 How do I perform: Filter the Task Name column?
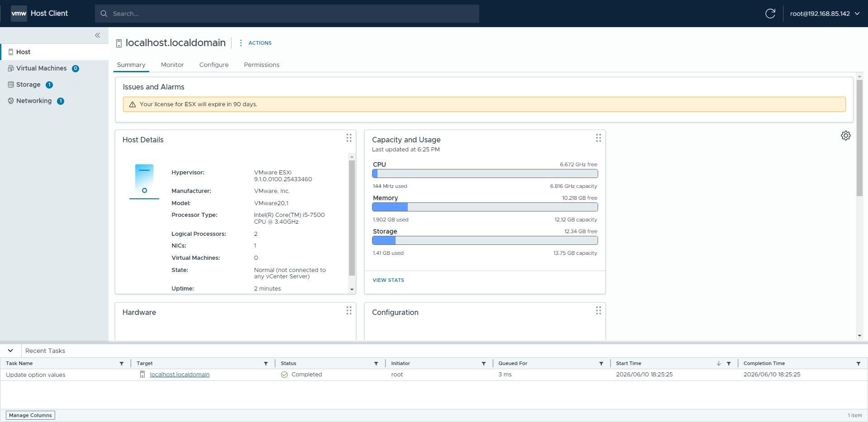coord(122,364)
